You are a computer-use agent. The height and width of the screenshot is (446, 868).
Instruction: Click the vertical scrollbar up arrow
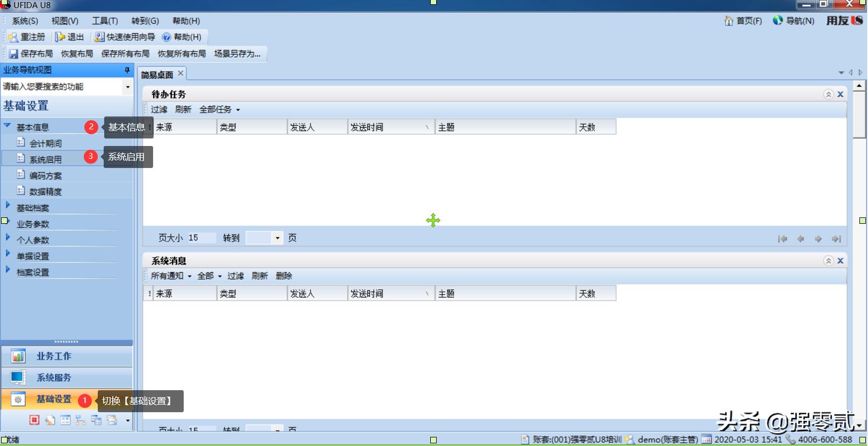859,85
